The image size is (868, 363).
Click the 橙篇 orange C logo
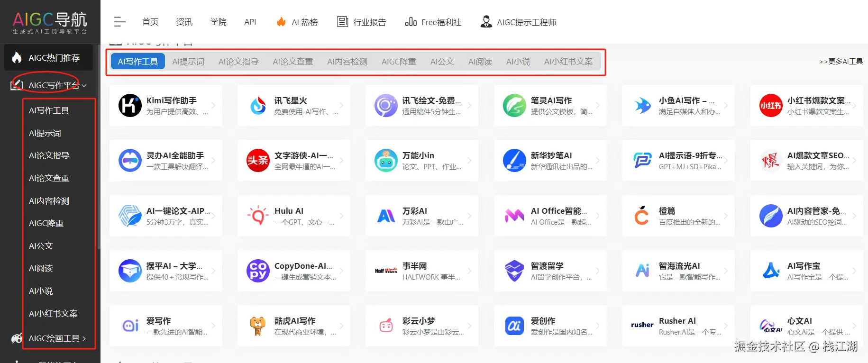(642, 216)
